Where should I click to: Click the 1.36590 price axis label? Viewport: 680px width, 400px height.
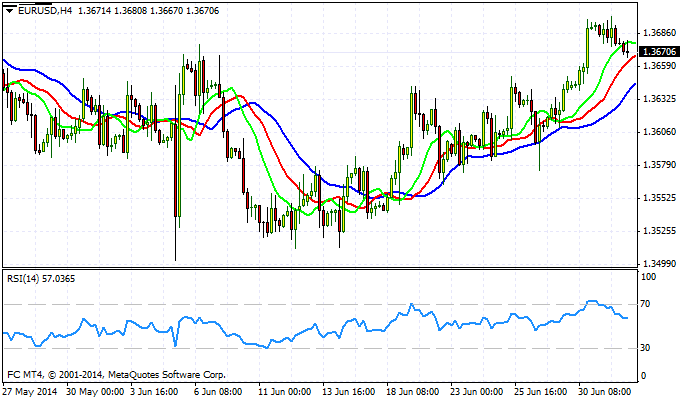click(660, 66)
